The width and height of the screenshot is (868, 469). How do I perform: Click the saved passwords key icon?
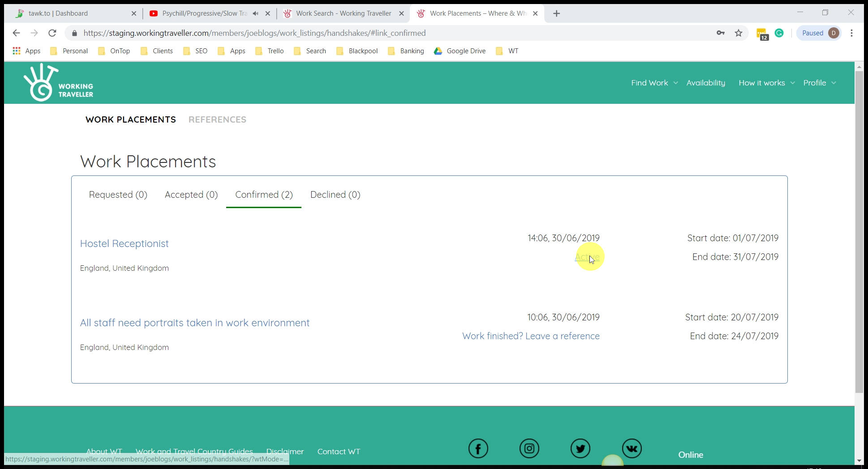(x=720, y=33)
